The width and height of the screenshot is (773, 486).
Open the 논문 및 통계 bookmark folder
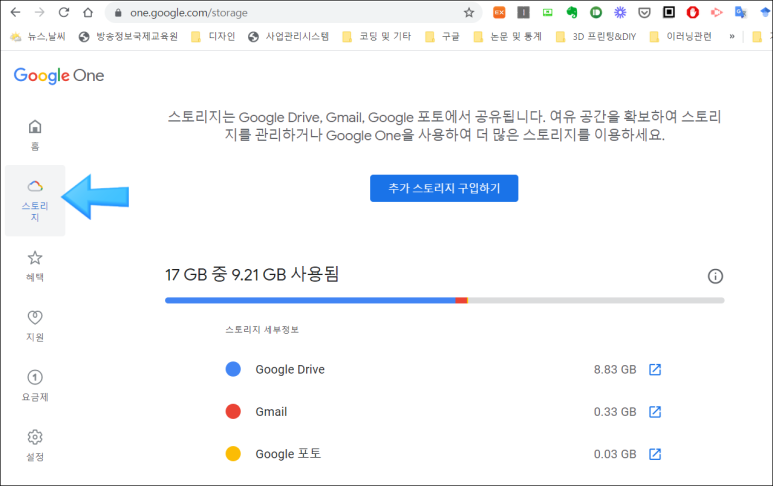[508, 36]
